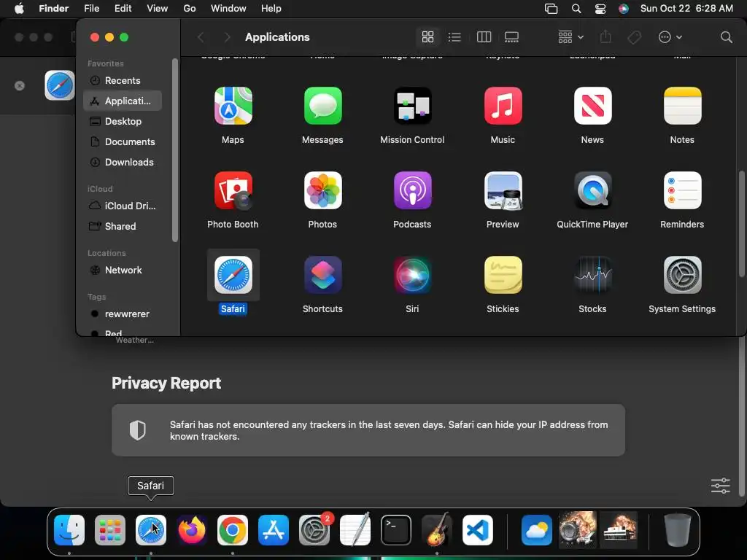Open App Store from the Dock

274,529
